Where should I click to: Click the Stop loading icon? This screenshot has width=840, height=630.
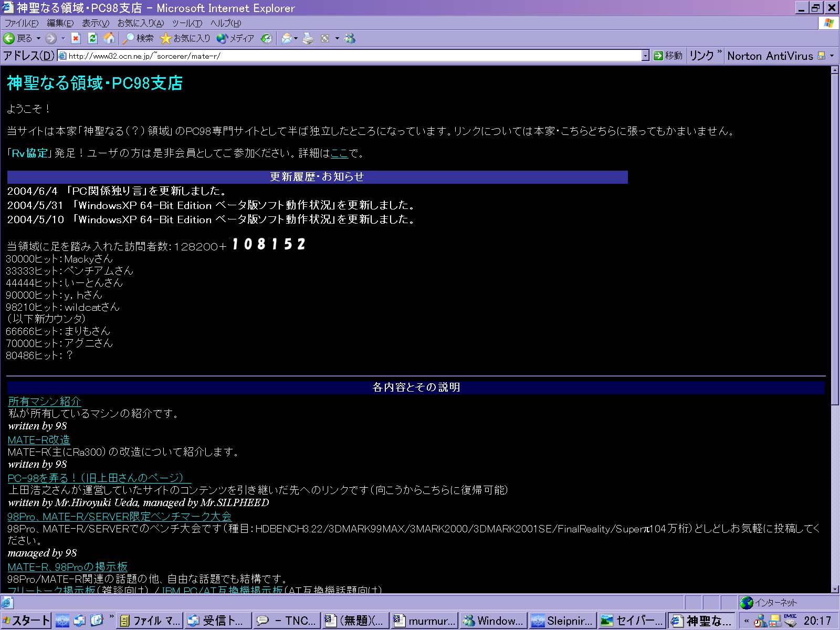[76, 38]
